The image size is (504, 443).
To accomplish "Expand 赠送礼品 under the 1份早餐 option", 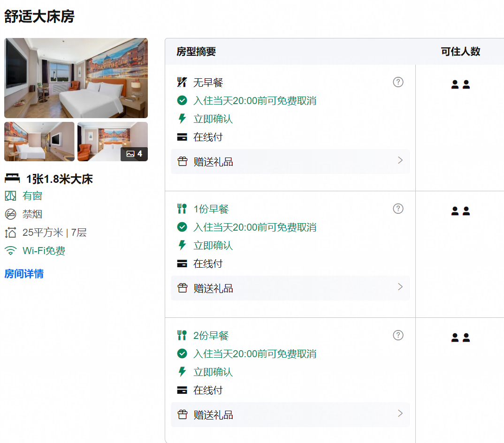I will [x=290, y=288].
